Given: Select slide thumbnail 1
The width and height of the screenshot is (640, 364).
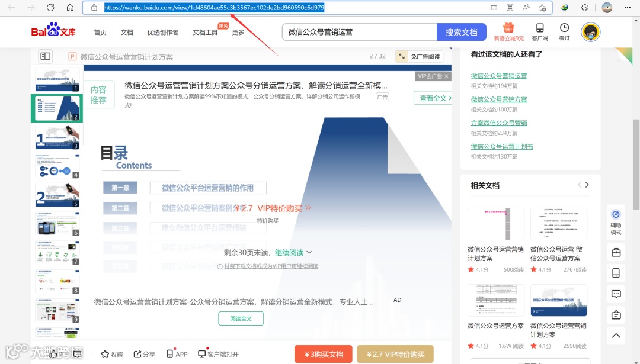Looking at the screenshot, I should (57, 79).
